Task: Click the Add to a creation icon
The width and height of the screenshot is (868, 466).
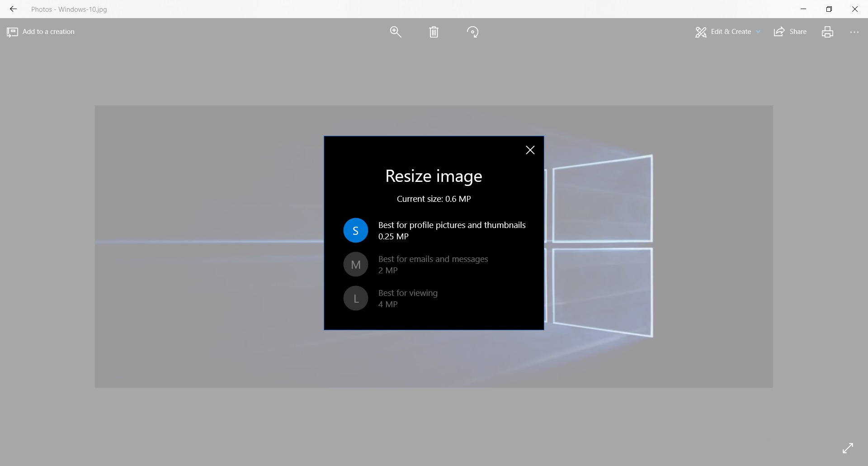Action: tap(12, 32)
